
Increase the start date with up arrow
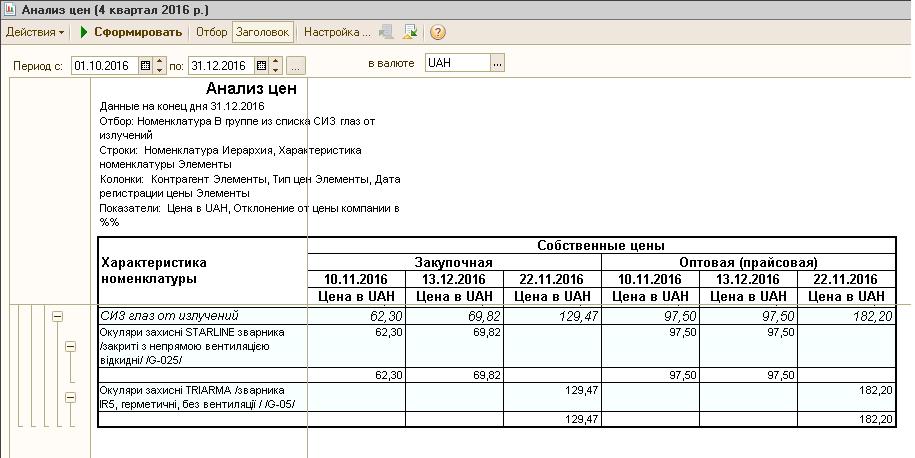[160, 61]
